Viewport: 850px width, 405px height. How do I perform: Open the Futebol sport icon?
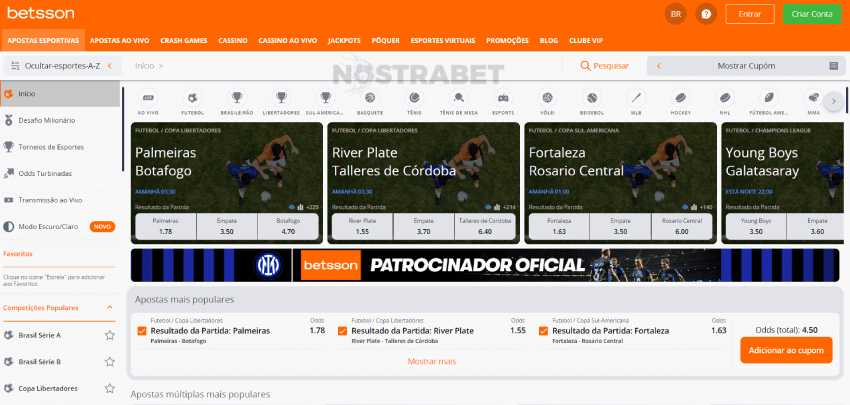[192, 98]
